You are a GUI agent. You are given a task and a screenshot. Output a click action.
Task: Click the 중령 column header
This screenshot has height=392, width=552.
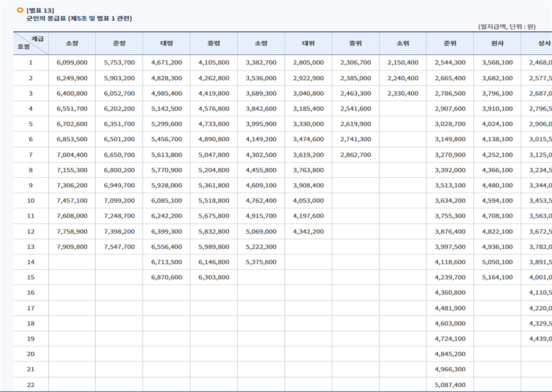click(214, 43)
